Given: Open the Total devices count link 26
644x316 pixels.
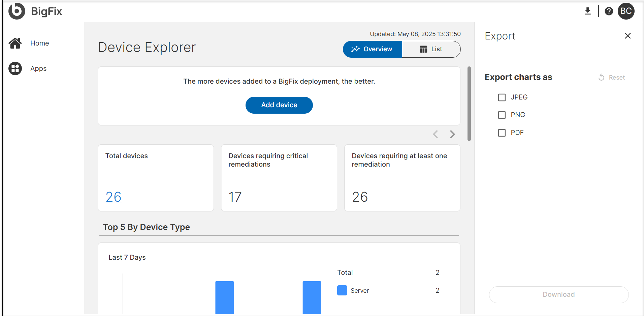Looking at the screenshot, I should tap(114, 197).
